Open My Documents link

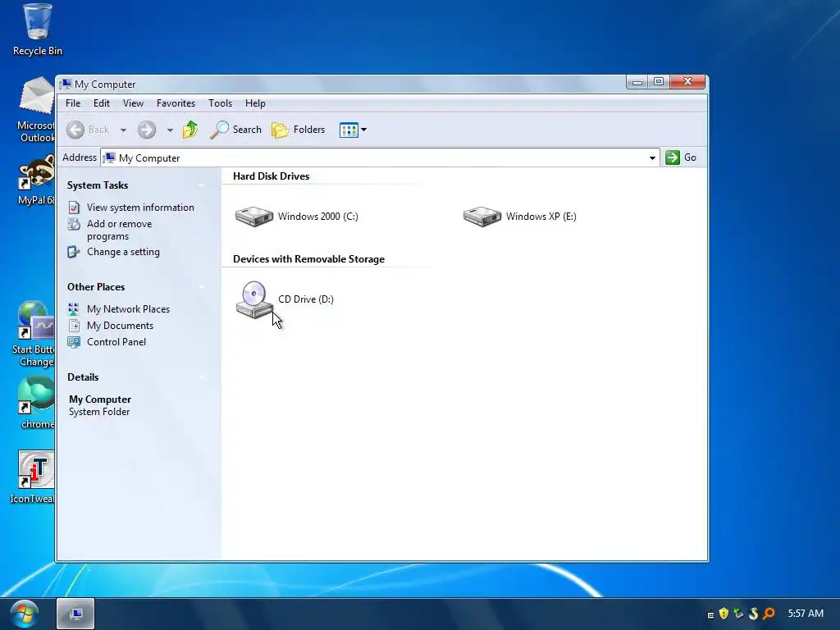[120, 326]
